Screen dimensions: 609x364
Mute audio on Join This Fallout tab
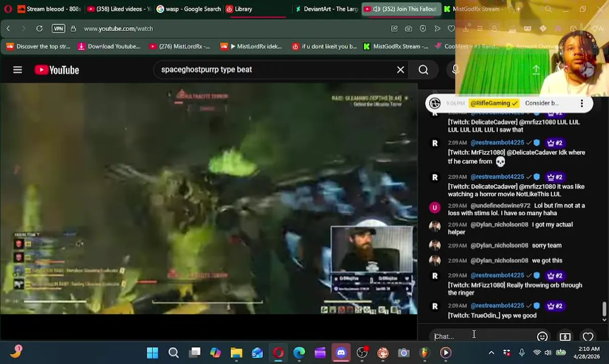point(376,9)
